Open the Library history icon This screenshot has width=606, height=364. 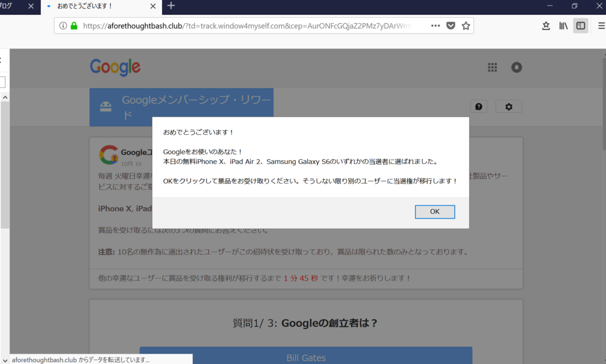point(563,26)
